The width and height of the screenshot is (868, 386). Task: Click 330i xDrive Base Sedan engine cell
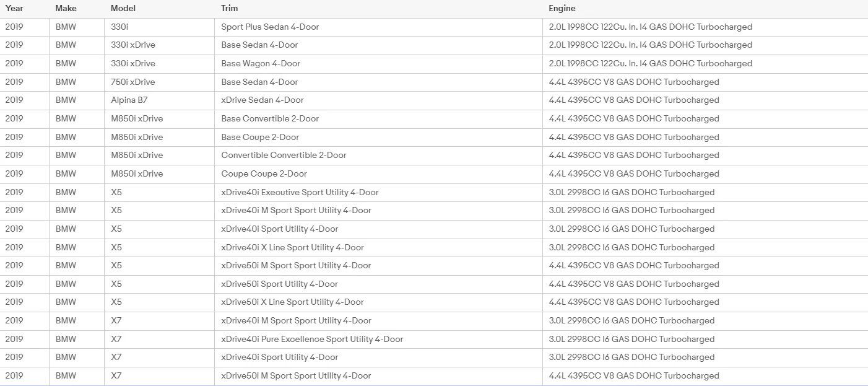click(x=705, y=45)
